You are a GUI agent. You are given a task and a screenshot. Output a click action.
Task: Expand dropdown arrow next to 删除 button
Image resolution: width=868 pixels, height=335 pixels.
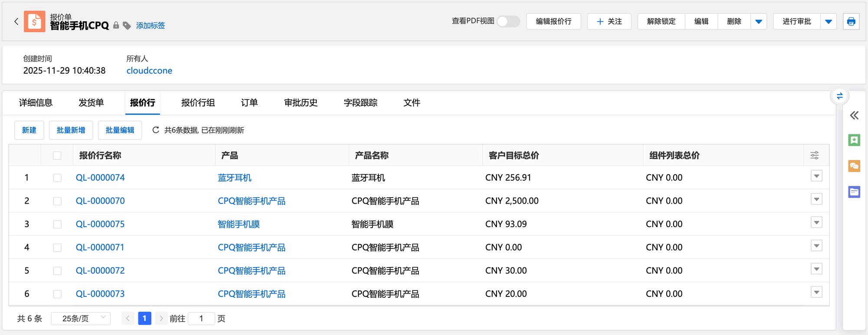tap(759, 21)
